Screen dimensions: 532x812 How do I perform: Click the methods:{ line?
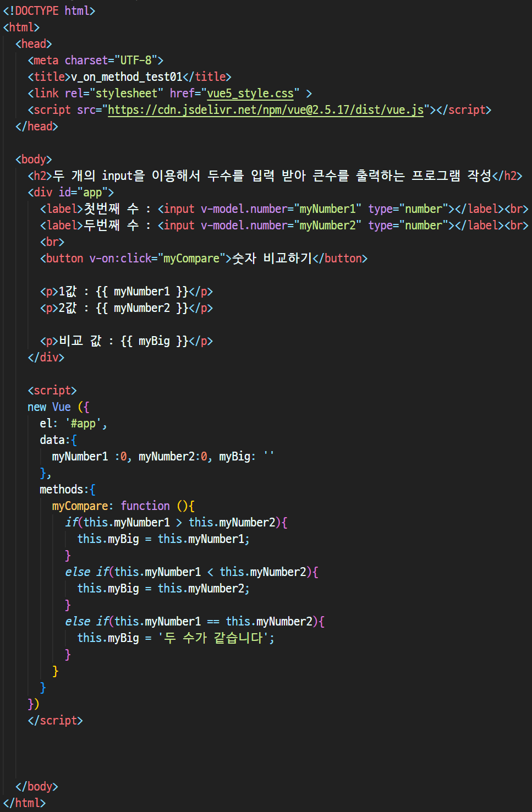pos(68,490)
